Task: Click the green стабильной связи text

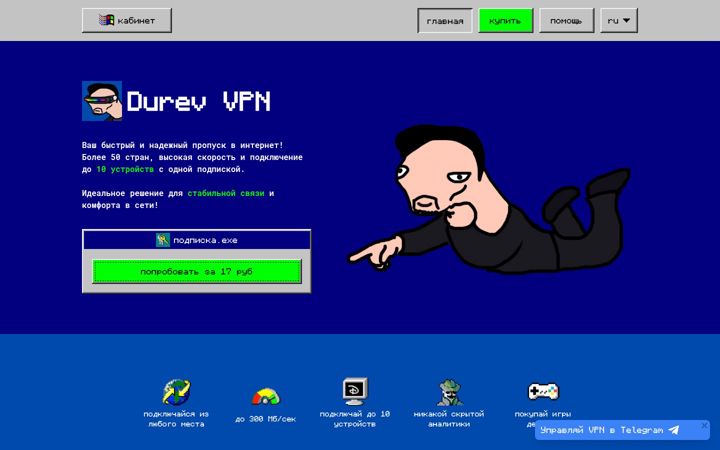Action: [x=226, y=193]
